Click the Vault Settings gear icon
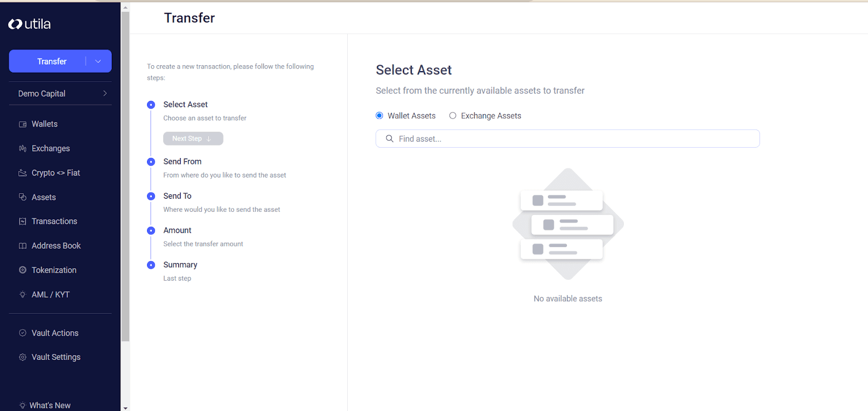The image size is (868, 411). 23,357
